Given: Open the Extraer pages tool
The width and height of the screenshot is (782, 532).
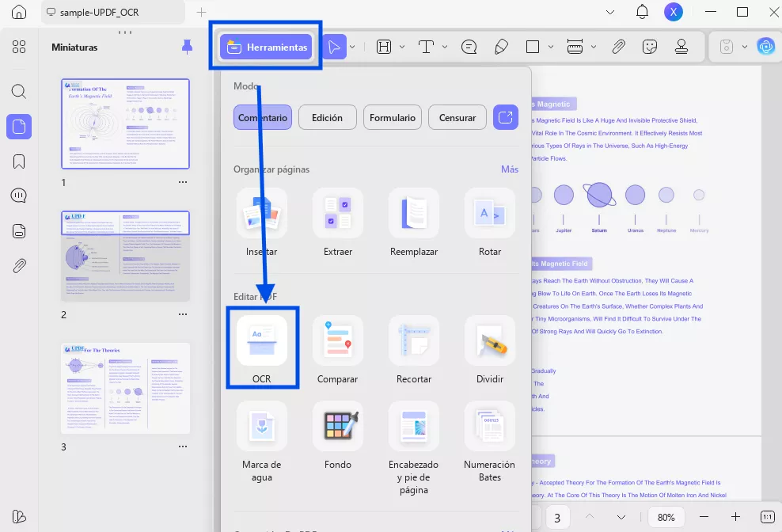Looking at the screenshot, I should coord(338,222).
